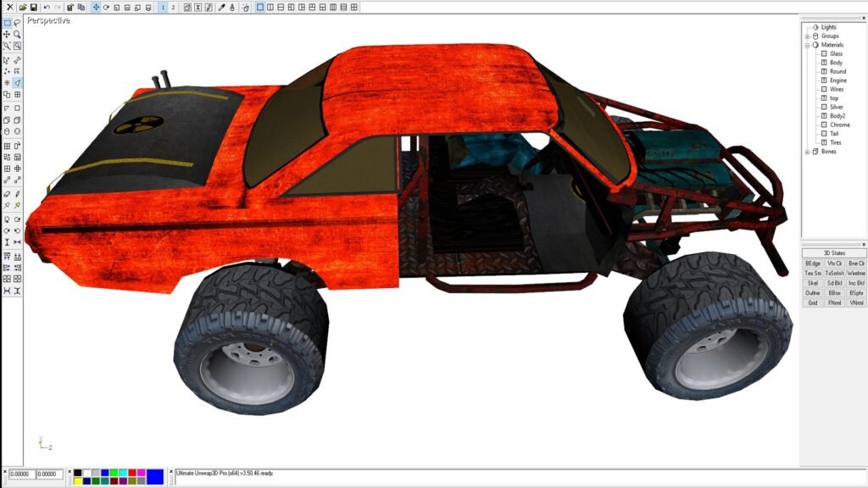
Task: Select the Move (four-arrow) view tool
Action: [x=95, y=7]
